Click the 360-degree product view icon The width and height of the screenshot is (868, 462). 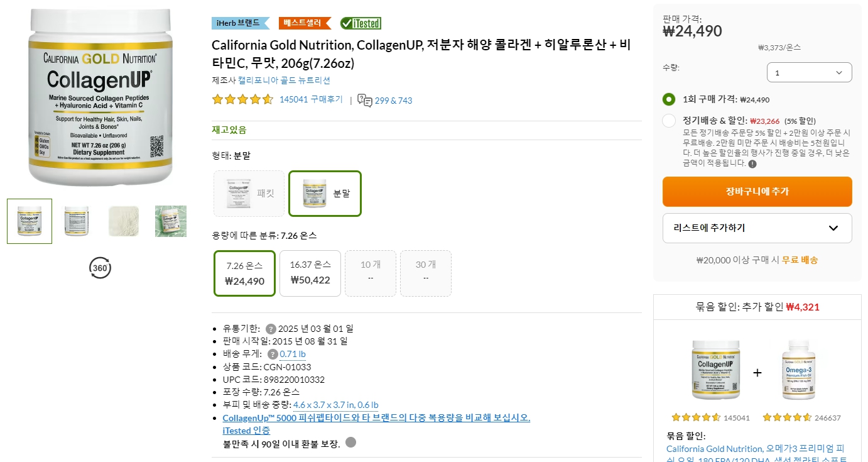tap(99, 268)
